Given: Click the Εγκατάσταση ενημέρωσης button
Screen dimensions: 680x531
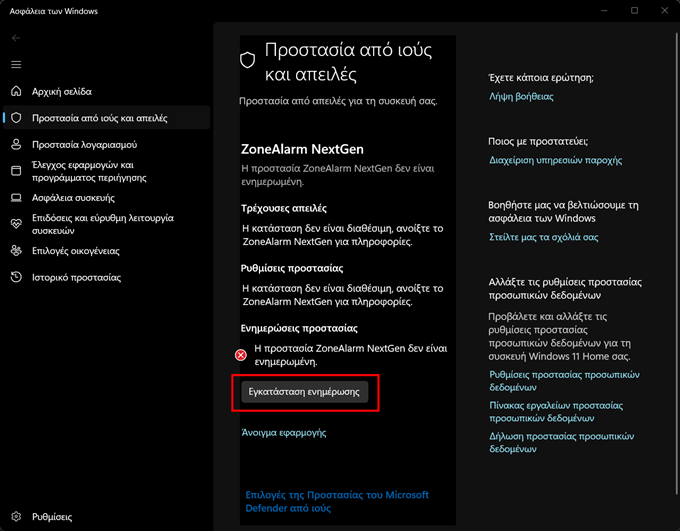Looking at the screenshot, I should 304,392.
